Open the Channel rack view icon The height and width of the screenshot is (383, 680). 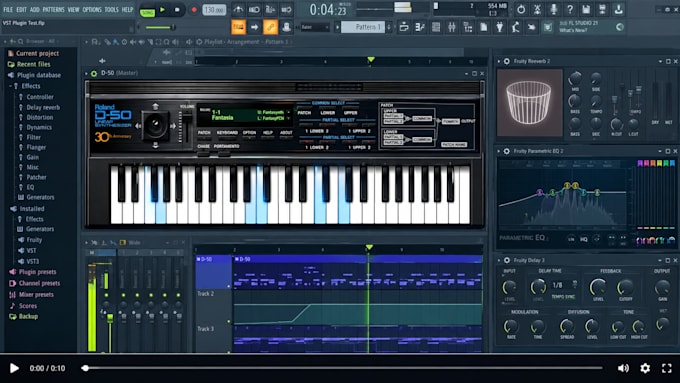[x=436, y=27]
